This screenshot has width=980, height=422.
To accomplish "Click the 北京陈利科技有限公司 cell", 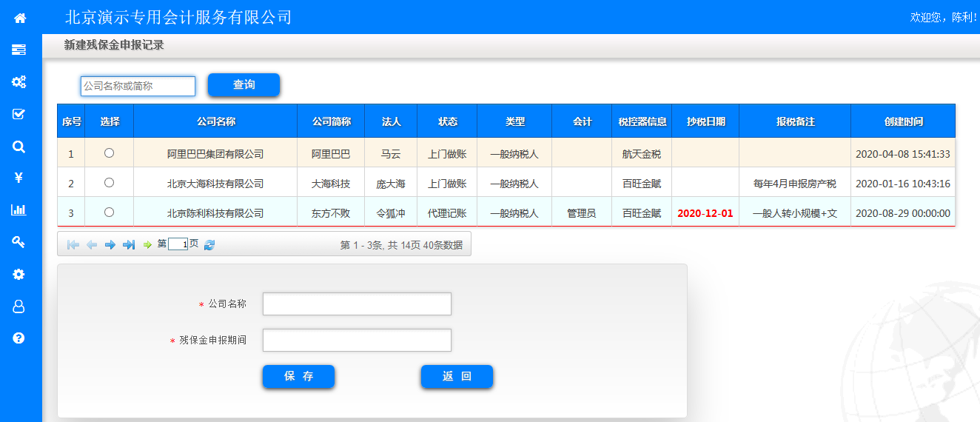I will point(215,212).
